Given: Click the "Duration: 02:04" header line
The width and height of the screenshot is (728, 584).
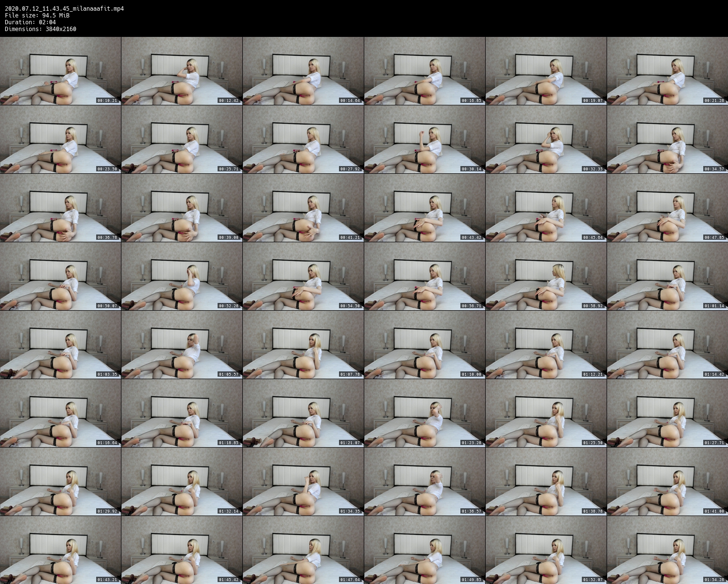Looking at the screenshot, I should pyautogui.click(x=30, y=22).
